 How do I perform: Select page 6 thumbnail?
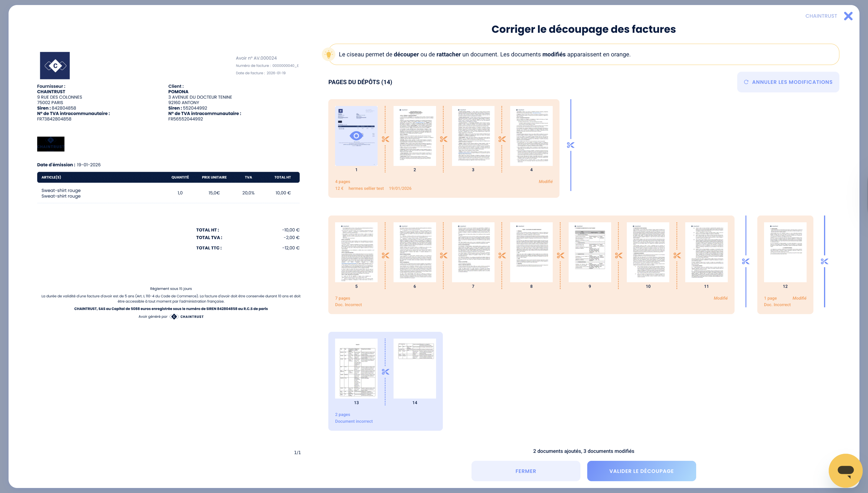coord(415,252)
